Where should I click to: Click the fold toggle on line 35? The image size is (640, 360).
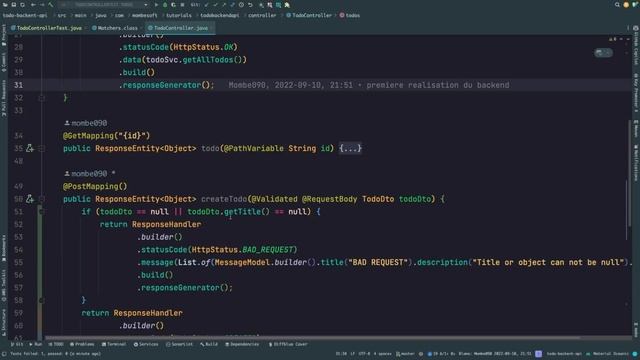pos(42,149)
